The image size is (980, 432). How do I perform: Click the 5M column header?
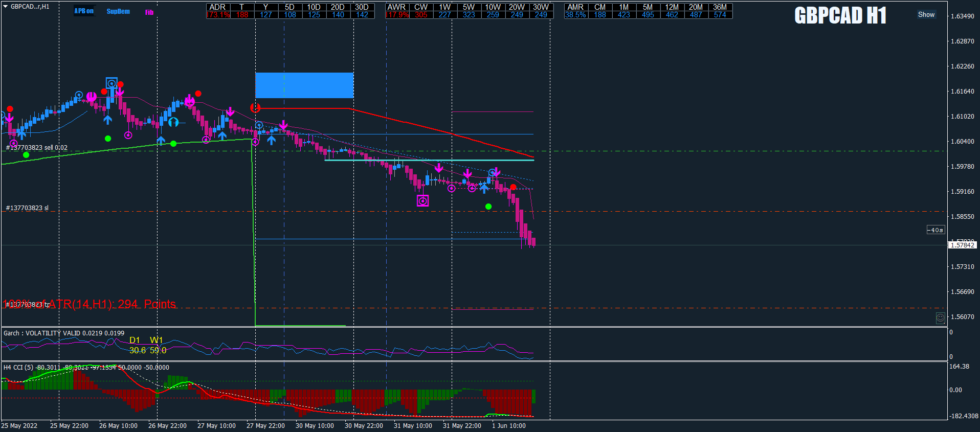click(x=648, y=7)
